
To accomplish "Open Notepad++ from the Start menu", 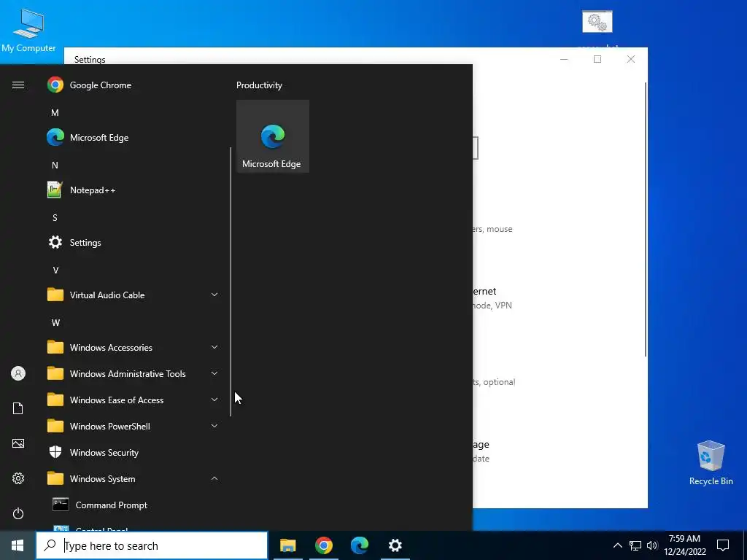I will (133, 190).
